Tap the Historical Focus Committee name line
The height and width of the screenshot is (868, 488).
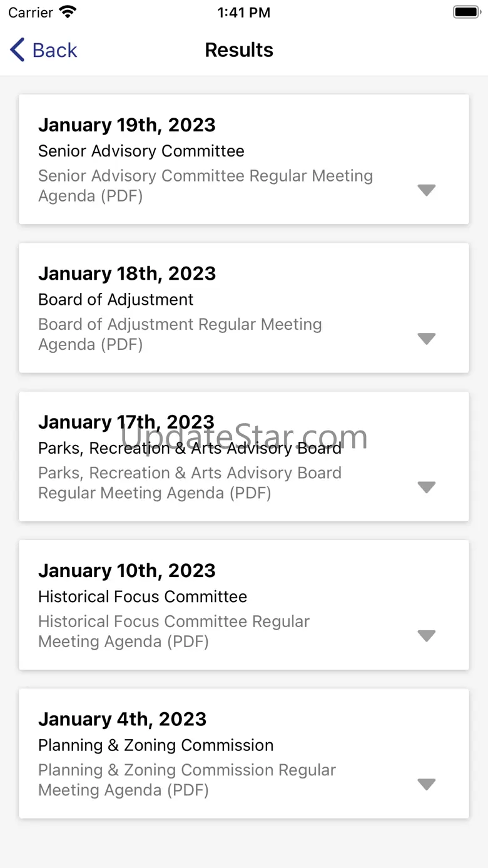point(143,596)
